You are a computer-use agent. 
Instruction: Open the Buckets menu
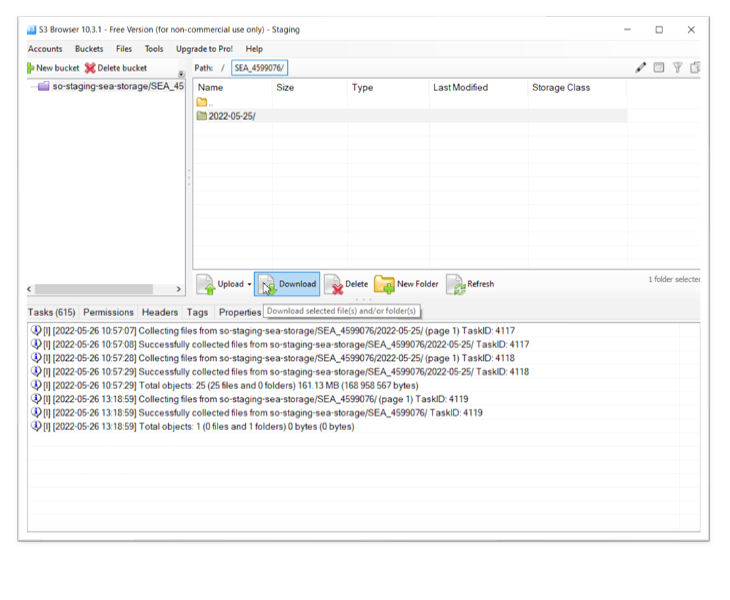pyautogui.click(x=89, y=49)
